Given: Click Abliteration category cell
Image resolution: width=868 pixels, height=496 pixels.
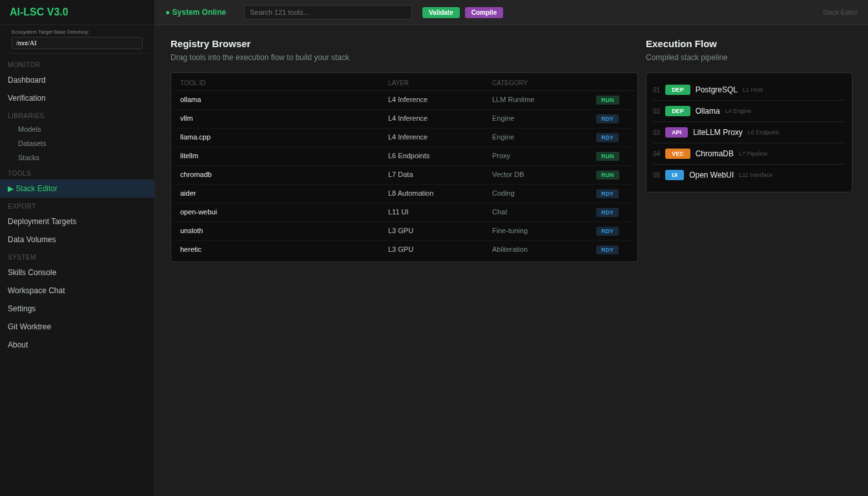Looking at the screenshot, I should coord(510,249).
